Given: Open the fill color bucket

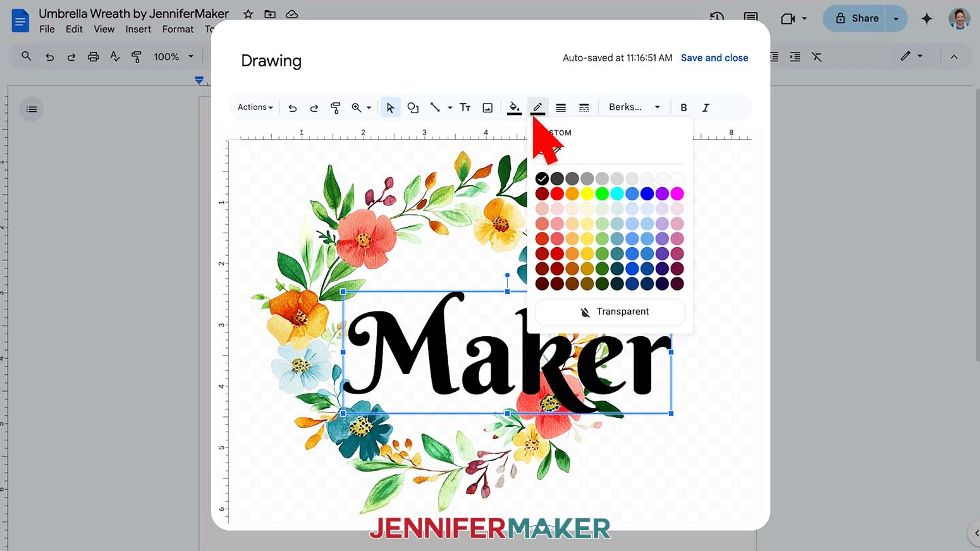Looking at the screenshot, I should pos(515,108).
